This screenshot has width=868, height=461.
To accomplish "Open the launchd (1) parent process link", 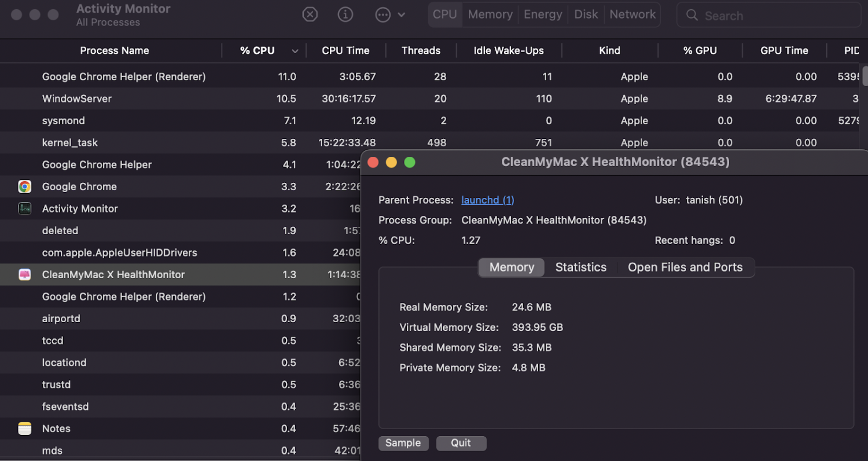I will pos(487,200).
